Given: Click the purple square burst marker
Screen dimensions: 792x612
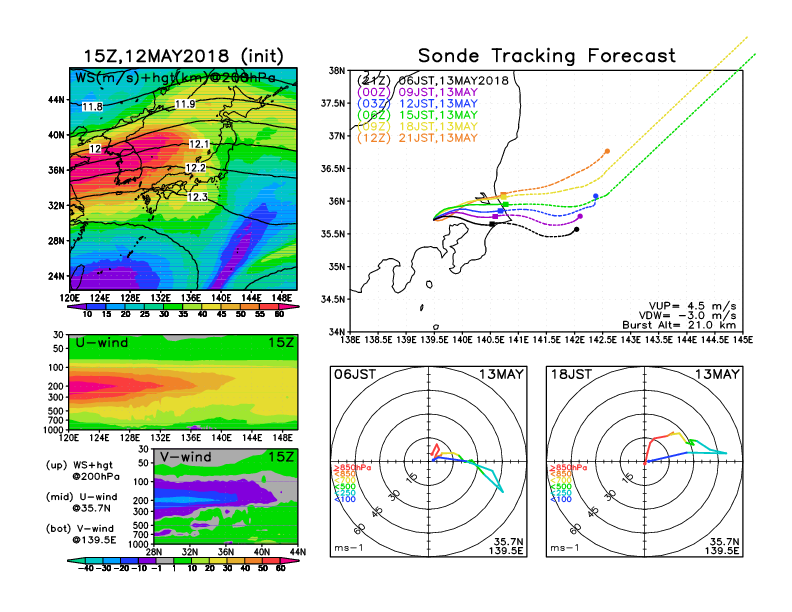Looking at the screenshot, I should 495,217.
